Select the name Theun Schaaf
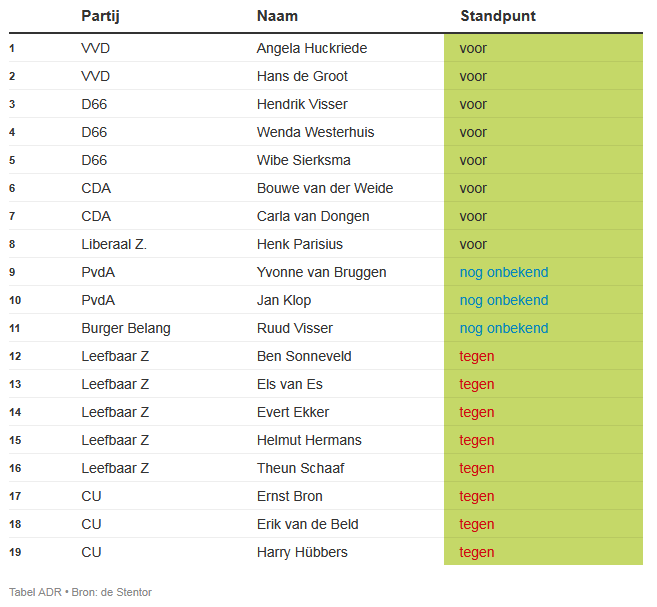657x607 pixels. pyautogui.click(x=300, y=468)
